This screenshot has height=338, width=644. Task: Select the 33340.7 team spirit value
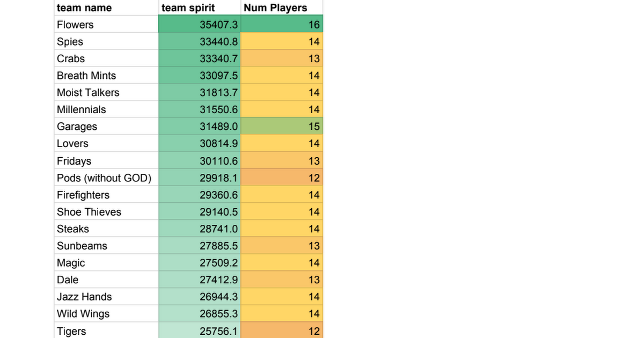(200, 58)
